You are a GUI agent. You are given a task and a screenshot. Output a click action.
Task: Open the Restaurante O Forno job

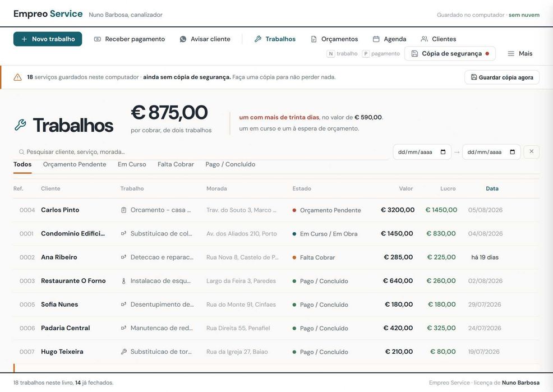pos(276,281)
